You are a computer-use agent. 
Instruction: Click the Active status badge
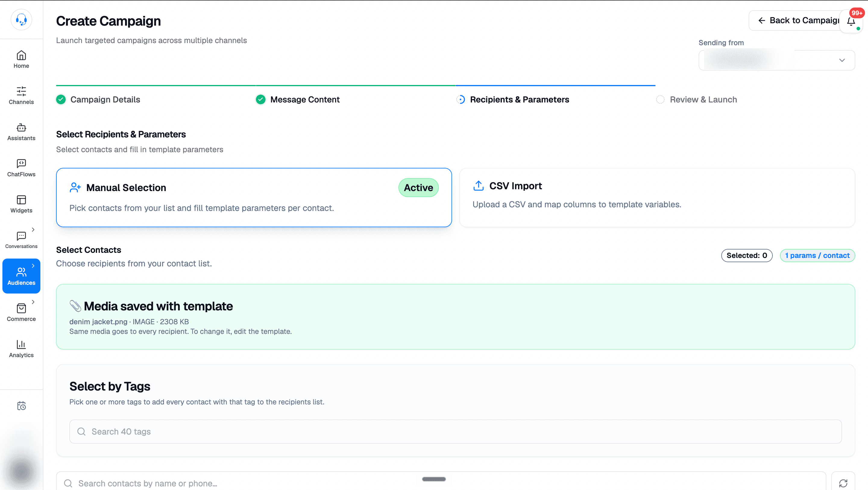(418, 188)
